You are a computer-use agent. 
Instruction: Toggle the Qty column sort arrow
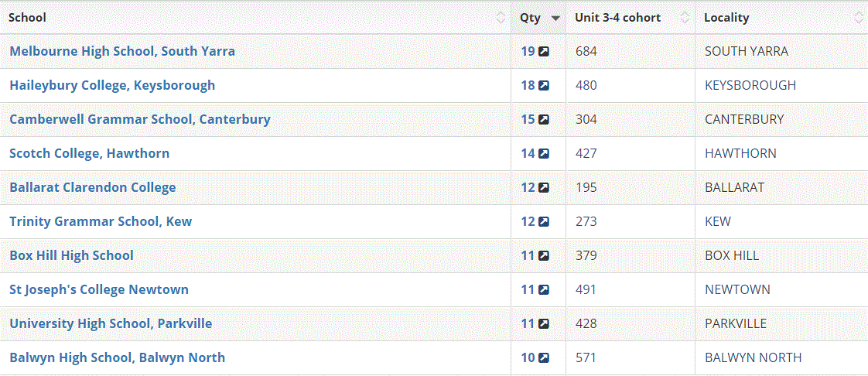click(x=555, y=18)
